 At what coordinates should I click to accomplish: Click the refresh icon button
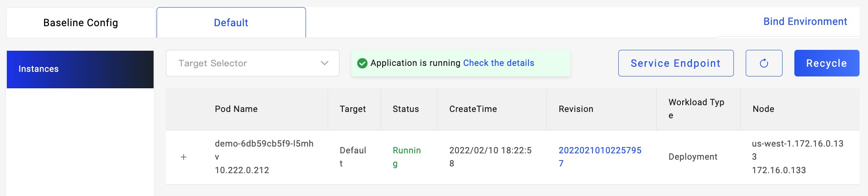click(763, 63)
